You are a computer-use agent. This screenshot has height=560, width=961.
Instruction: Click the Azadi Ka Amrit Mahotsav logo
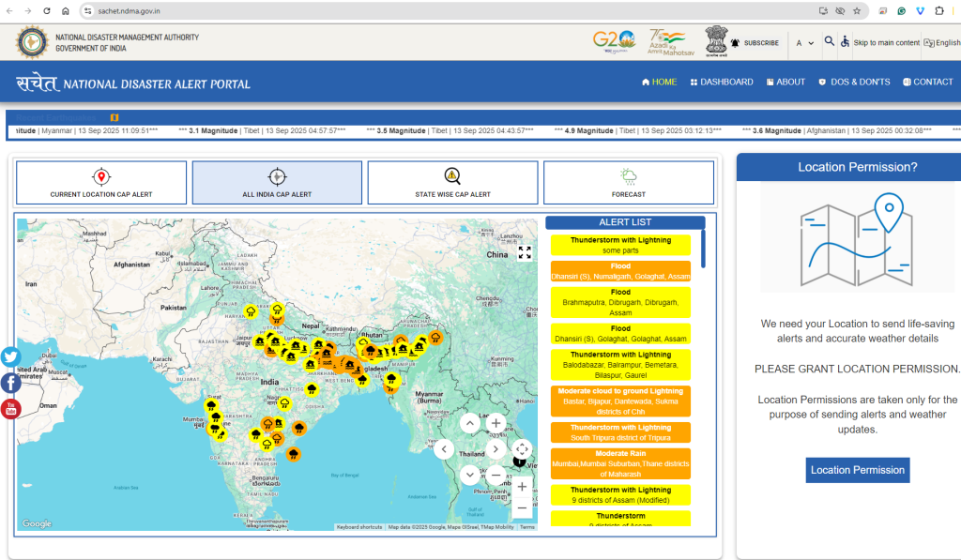point(670,43)
